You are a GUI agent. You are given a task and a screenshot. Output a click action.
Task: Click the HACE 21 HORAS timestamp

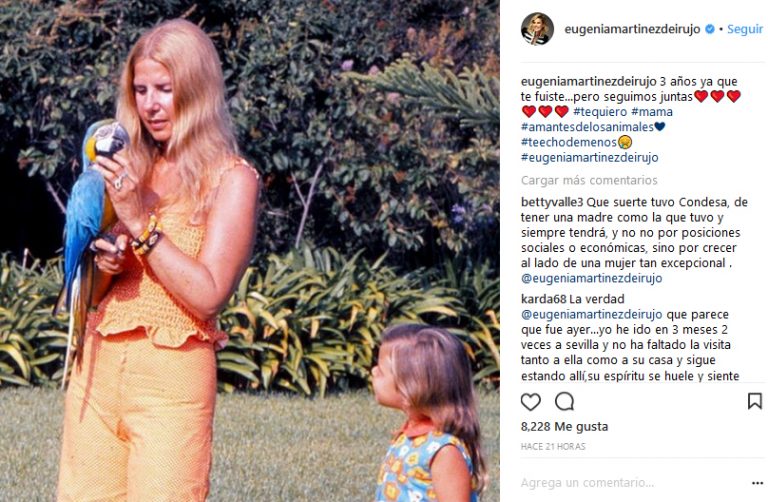tap(553, 447)
